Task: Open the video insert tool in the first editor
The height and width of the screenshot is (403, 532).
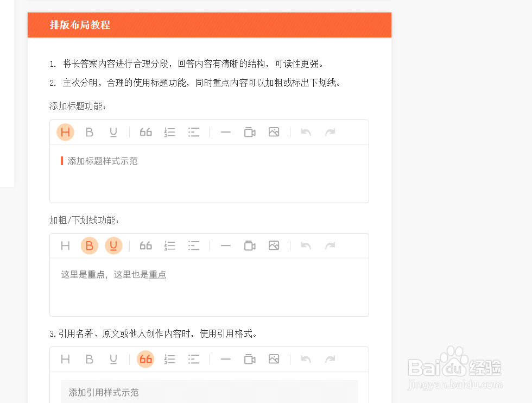Action: pos(249,132)
